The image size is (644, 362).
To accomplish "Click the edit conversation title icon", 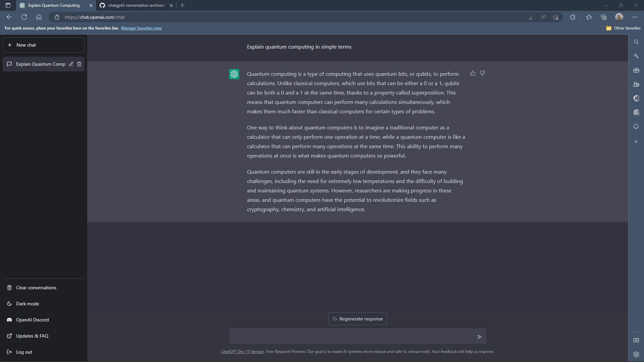I will pos(70,64).
